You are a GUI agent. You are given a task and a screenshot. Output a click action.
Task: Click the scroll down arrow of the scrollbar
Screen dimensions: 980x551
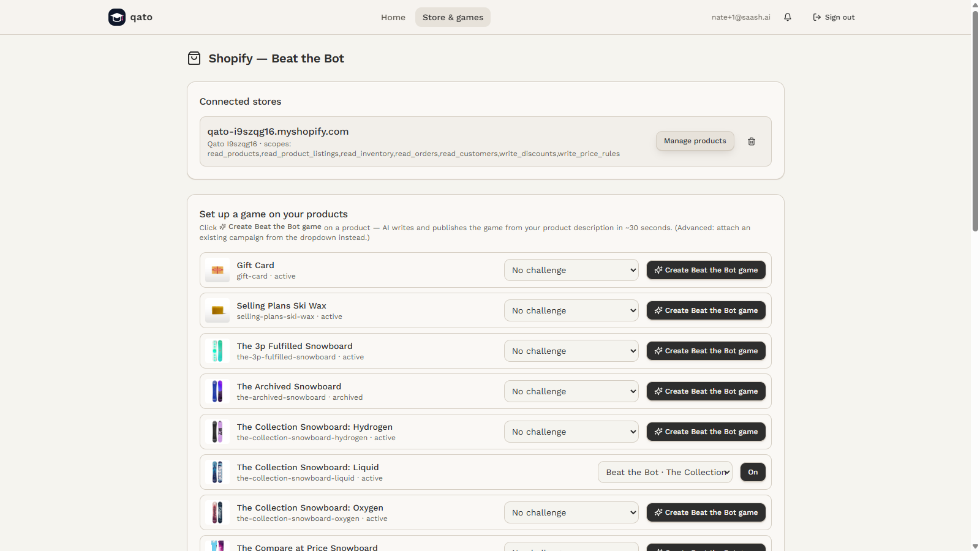tap(975, 546)
